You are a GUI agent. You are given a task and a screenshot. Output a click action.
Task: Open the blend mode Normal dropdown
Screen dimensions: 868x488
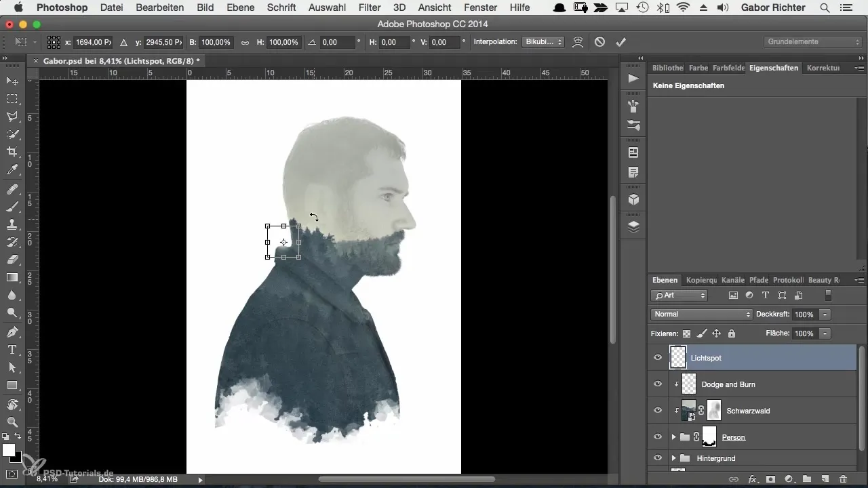point(701,314)
